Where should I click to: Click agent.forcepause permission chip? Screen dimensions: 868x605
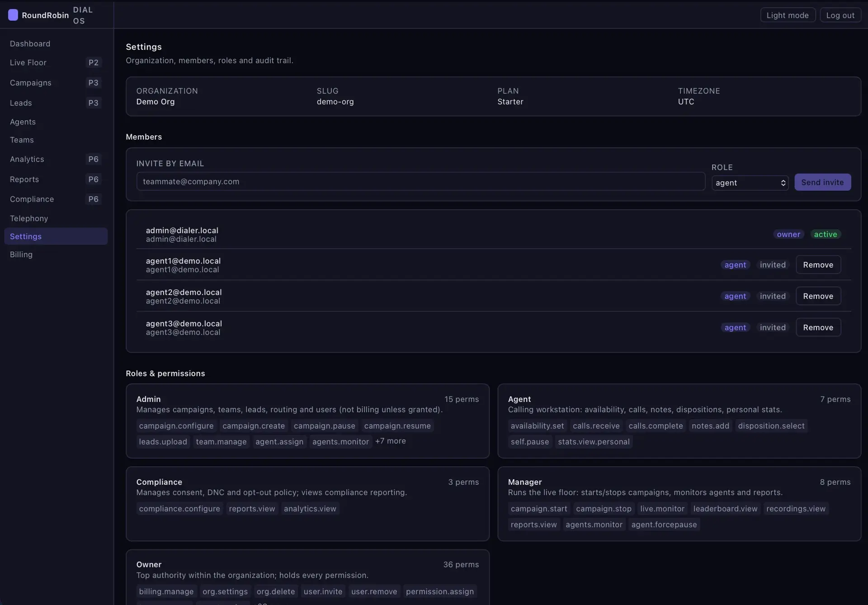click(664, 524)
